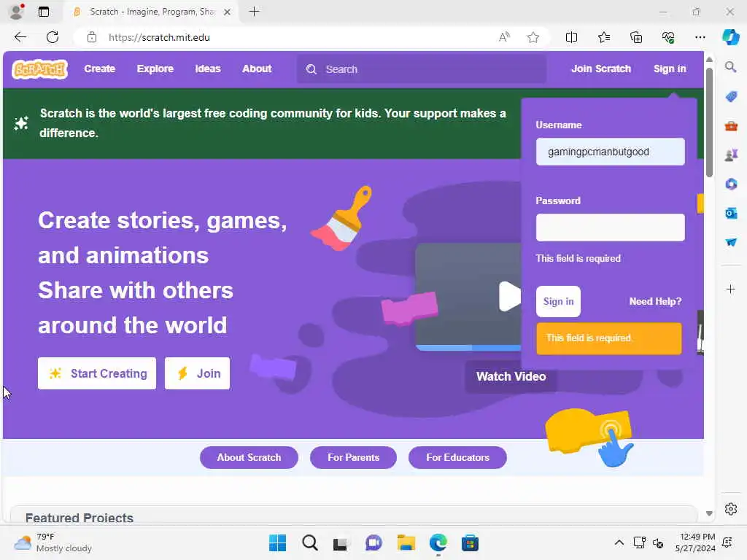Click the Scratch logo in navbar
This screenshot has width=747, height=560.
(40, 69)
